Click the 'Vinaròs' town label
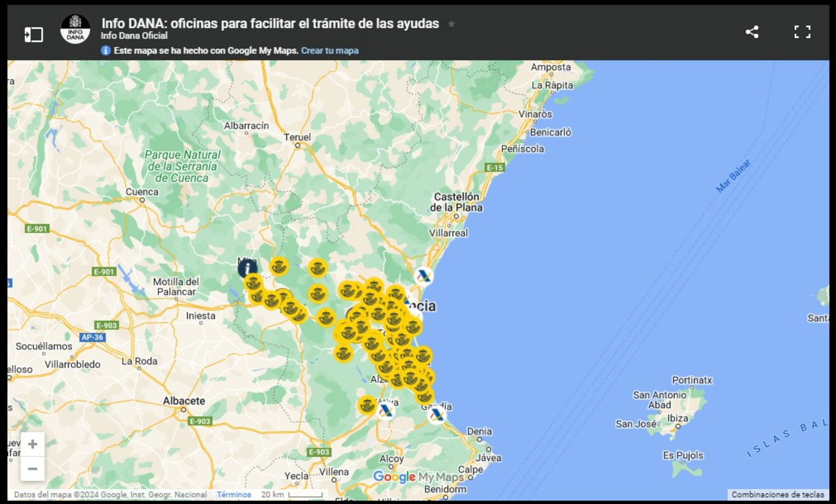The image size is (836, 504). [x=535, y=114]
